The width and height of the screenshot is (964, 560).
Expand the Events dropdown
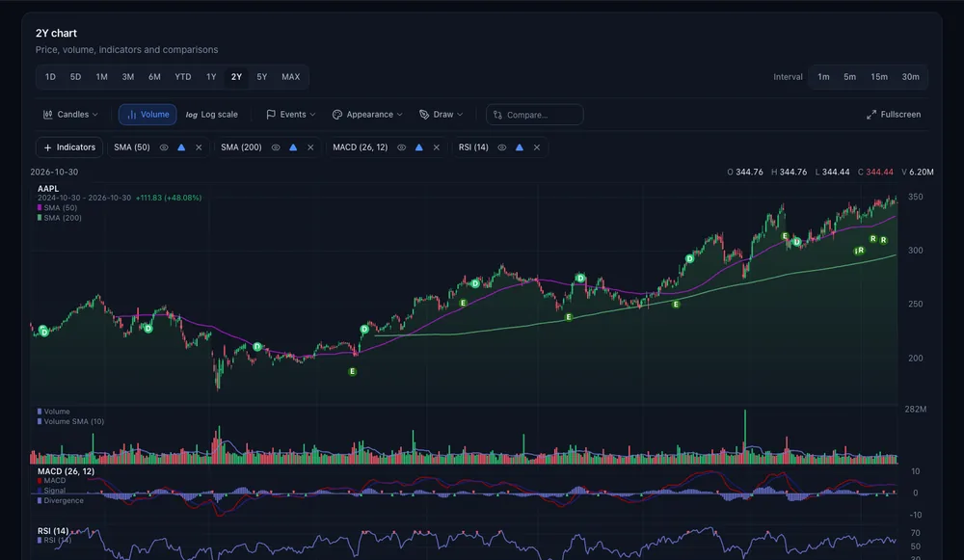(x=291, y=115)
